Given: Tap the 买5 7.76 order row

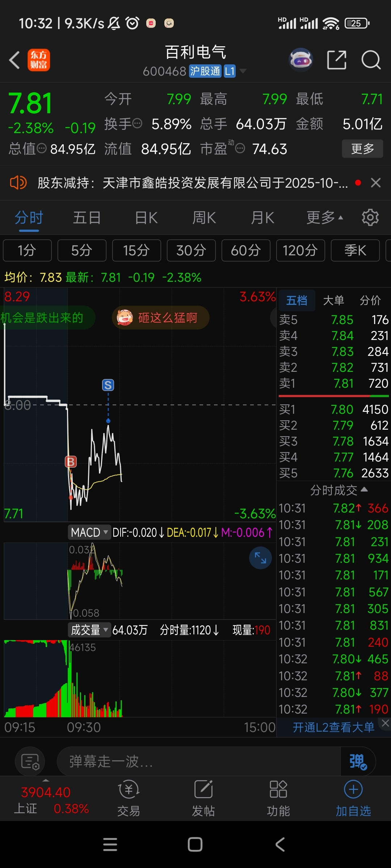Looking at the screenshot, I should [333, 473].
